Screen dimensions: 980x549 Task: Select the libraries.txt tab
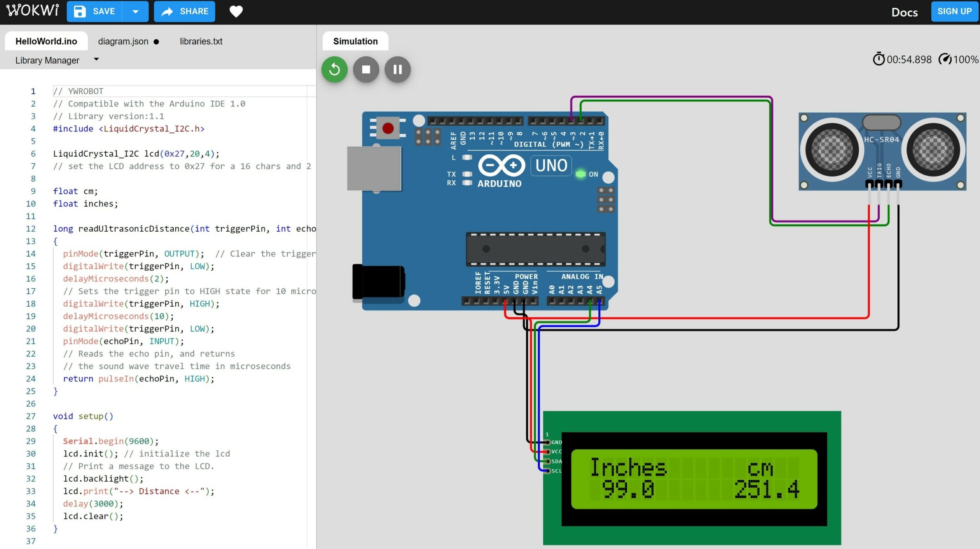tap(201, 41)
